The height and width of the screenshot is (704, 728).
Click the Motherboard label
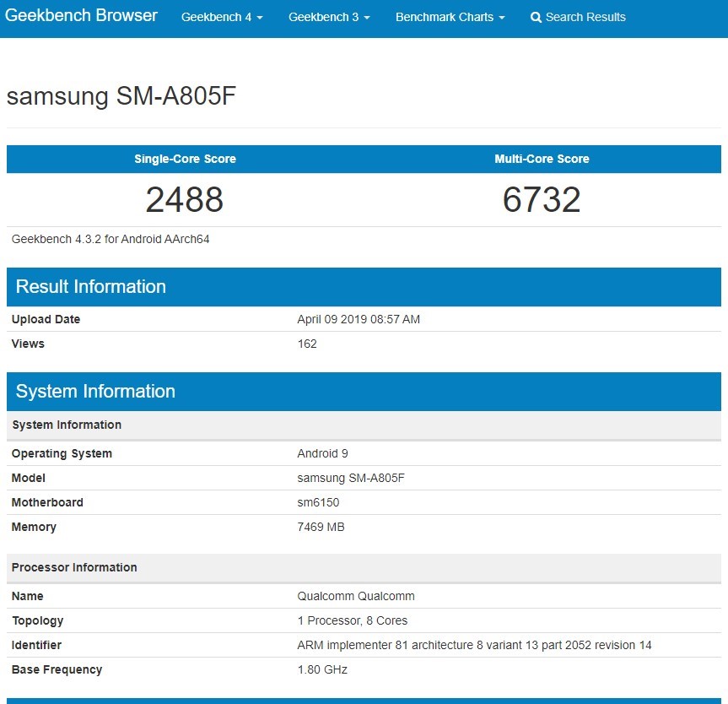47,503
